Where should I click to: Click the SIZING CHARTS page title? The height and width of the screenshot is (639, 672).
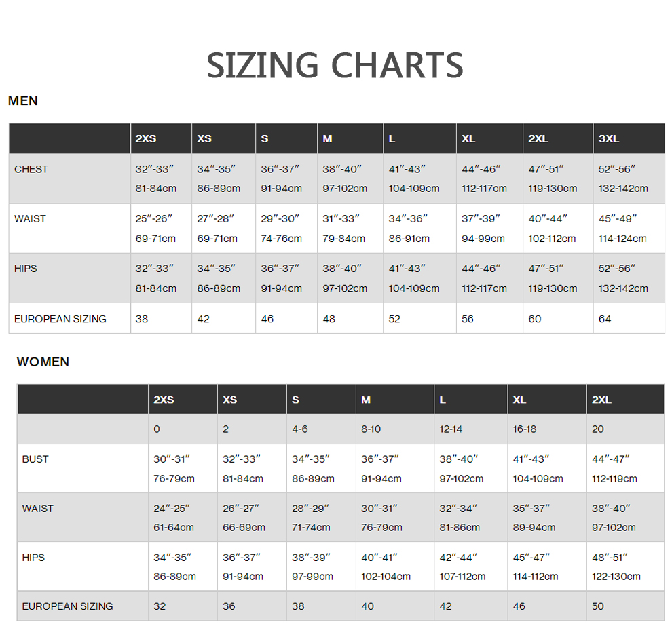[335, 65]
